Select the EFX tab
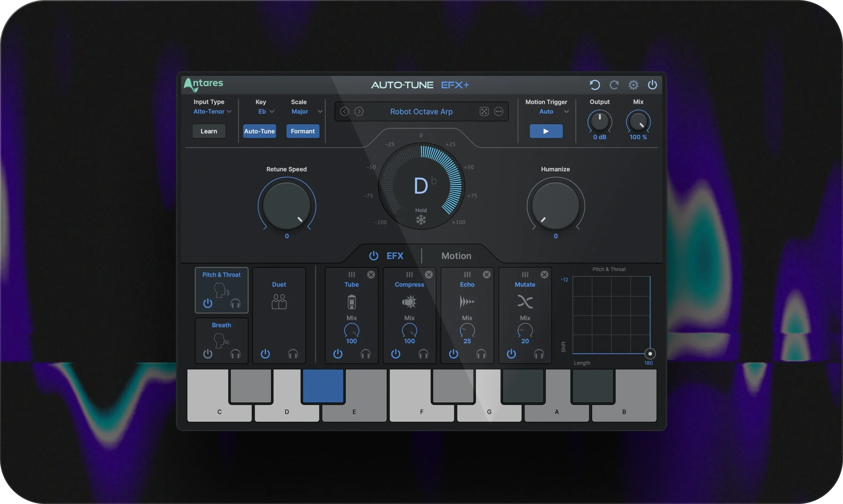The image size is (843, 504). click(x=394, y=256)
